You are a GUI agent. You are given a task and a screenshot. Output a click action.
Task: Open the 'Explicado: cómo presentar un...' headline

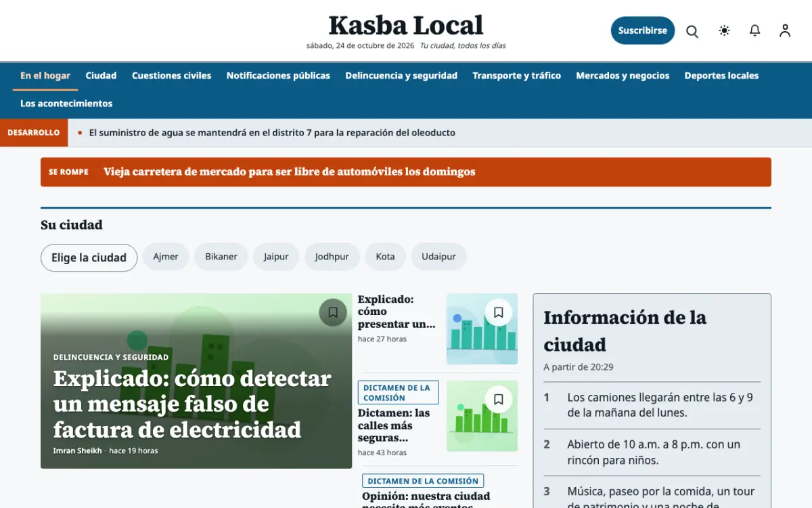pos(397,312)
